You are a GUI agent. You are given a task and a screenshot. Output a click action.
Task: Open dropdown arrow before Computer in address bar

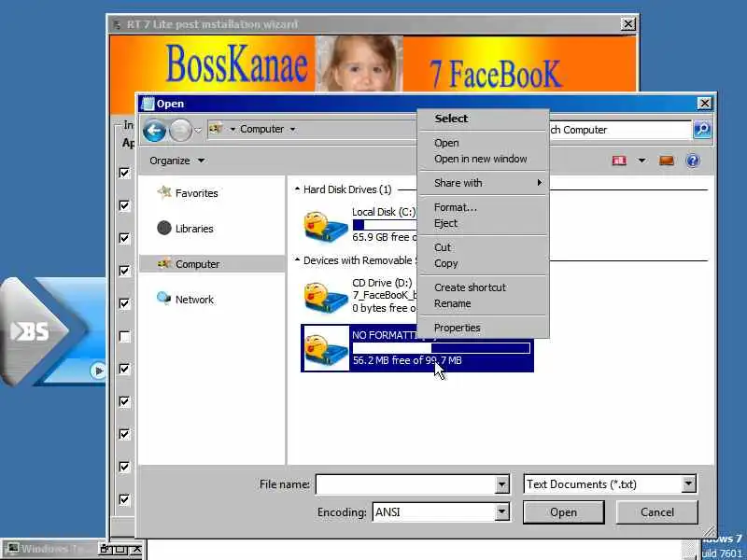pos(233,129)
